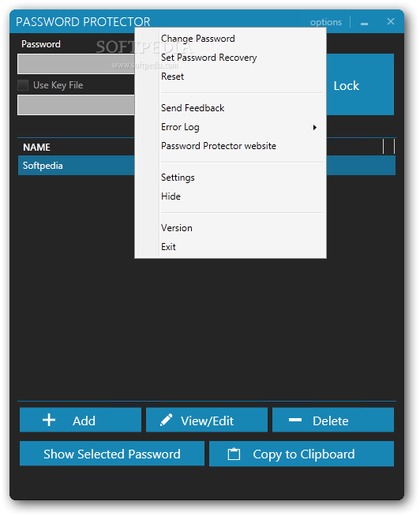Click the pencil icon on View/Edit
The height and width of the screenshot is (516, 420).
click(166, 420)
